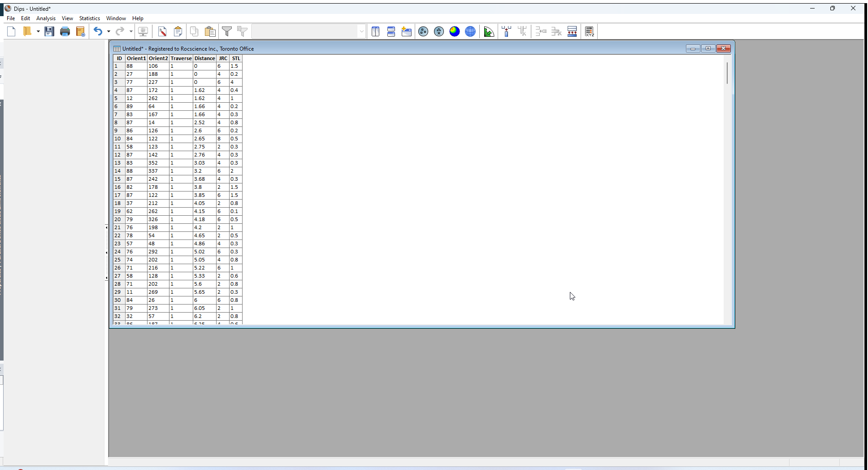Open the Analysis menu
This screenshot has width=868, height=470.
point(46,18)
